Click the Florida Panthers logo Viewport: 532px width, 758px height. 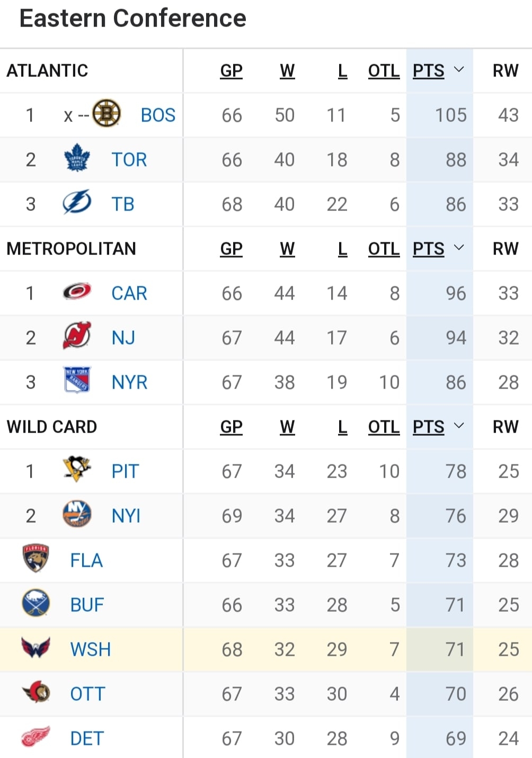pos(36,559)
